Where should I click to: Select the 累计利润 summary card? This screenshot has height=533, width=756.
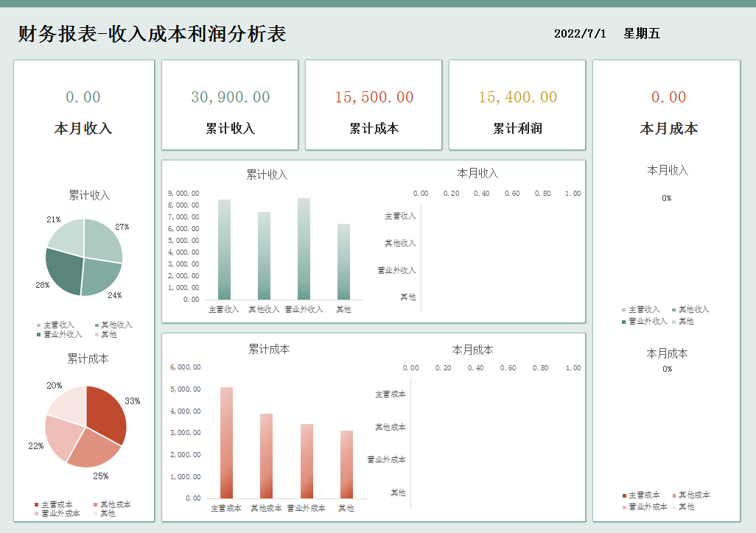[x=517, y=105]
